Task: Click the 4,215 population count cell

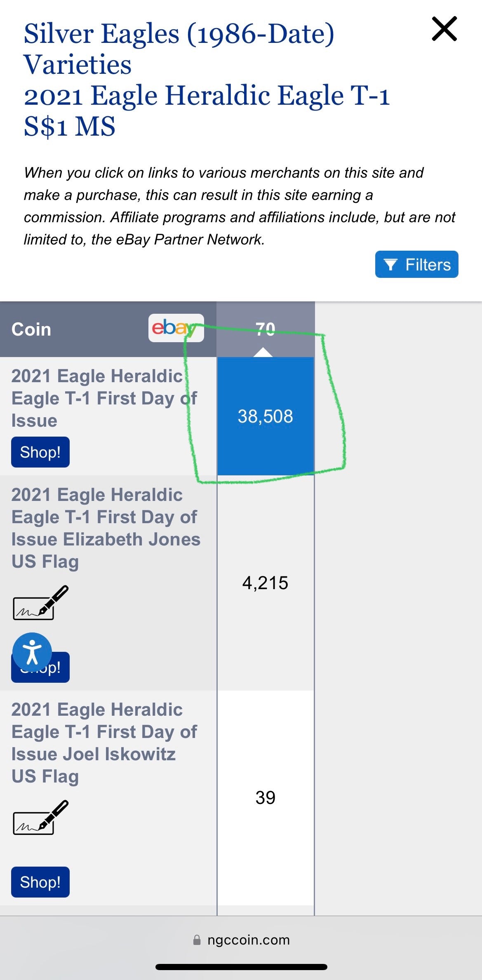Action: 265,583
